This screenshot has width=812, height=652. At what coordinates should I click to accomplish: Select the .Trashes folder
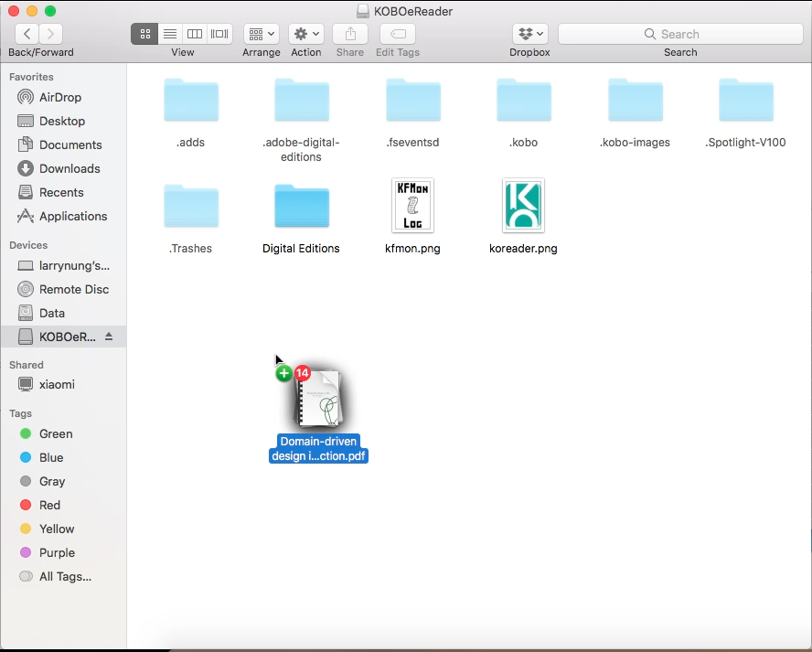point(191,206)
